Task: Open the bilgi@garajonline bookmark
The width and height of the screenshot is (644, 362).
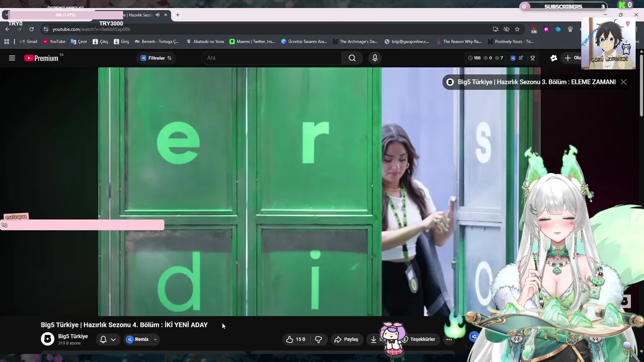Action: pyautogui.click(x=407, y=42)
